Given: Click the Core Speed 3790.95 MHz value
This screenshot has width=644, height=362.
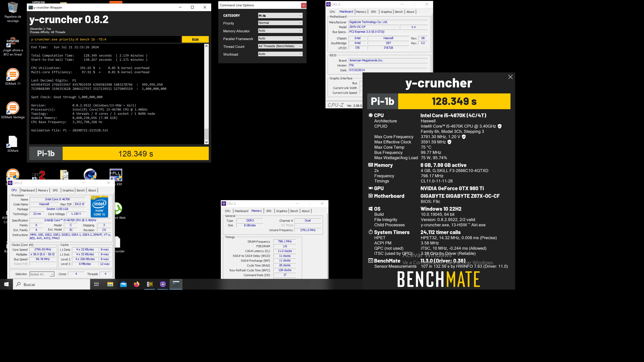Looking at the screenshot, I should pyautogui.click(x=43, y=249).
